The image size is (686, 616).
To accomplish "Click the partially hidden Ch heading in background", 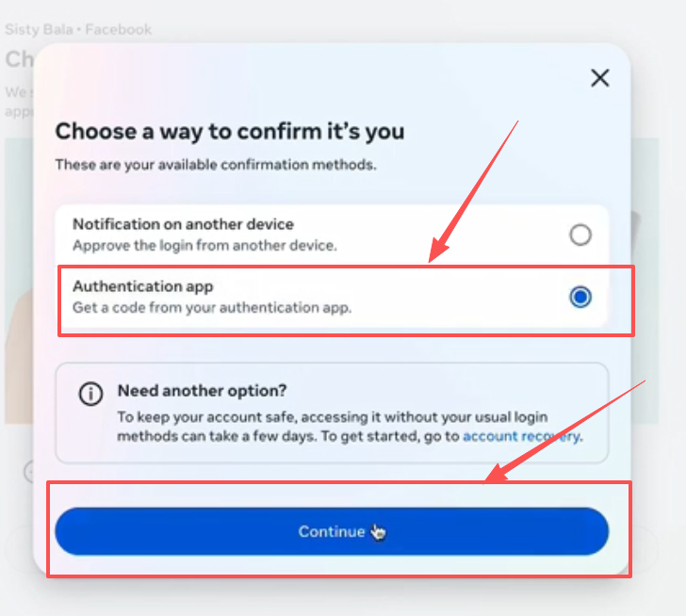I will (x=19, y=59).
